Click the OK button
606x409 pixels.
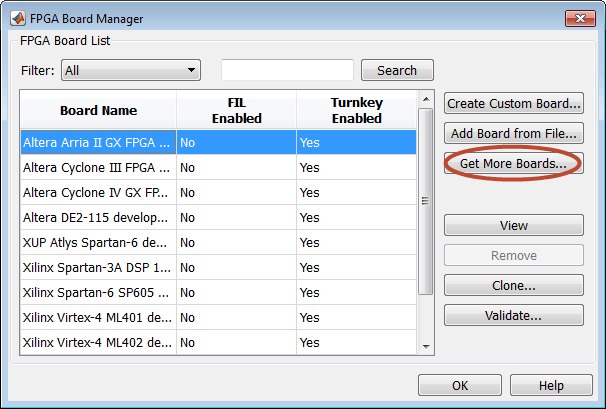coord(460,385)
